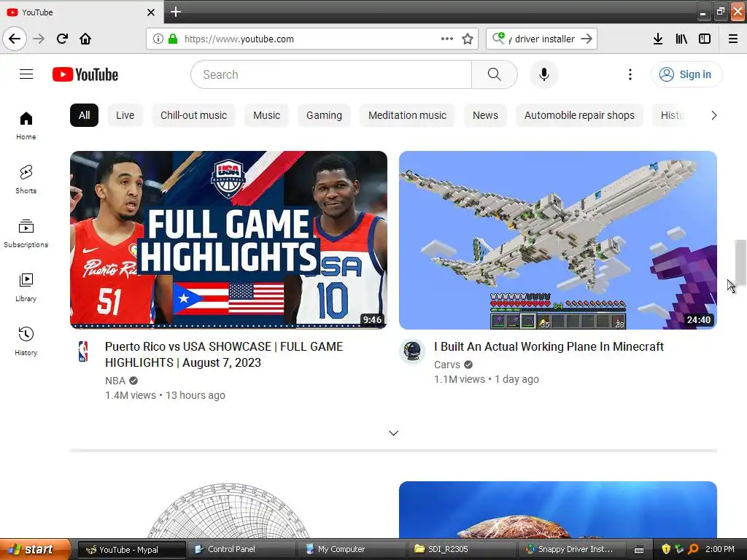747x560 pixels.
Task: Reload the YouTube page
Action: pyautogui.click(x=62, y=39)
